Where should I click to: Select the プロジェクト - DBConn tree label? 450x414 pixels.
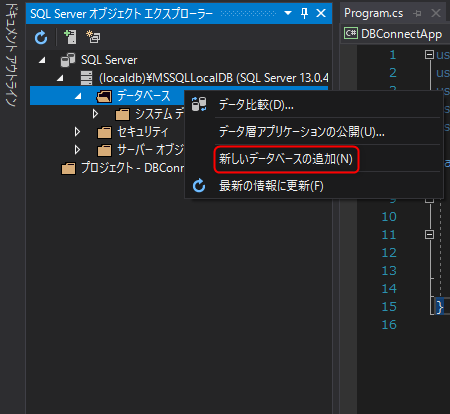pyautogui.click(x=132, y=168)
